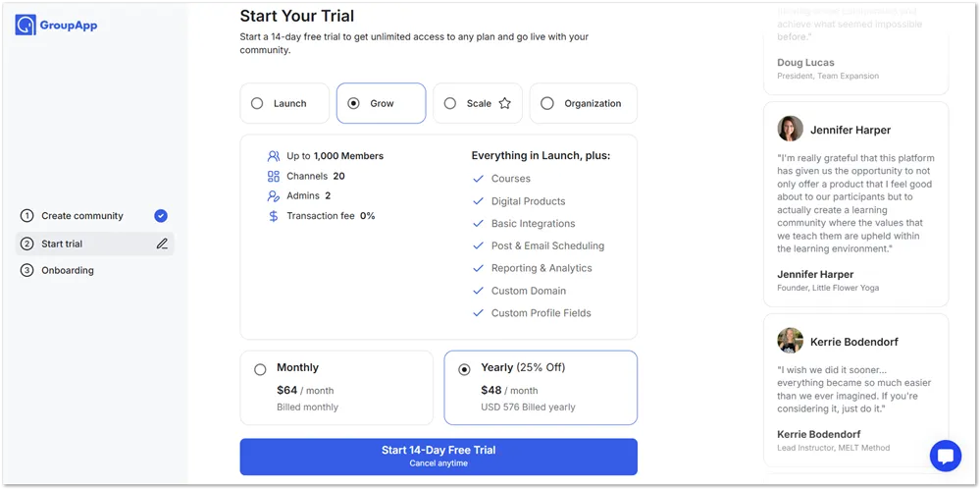Viewport: 980px width, 489px height.
Task: Click the Start trial pencil edit icon
Action: (162, 244)
